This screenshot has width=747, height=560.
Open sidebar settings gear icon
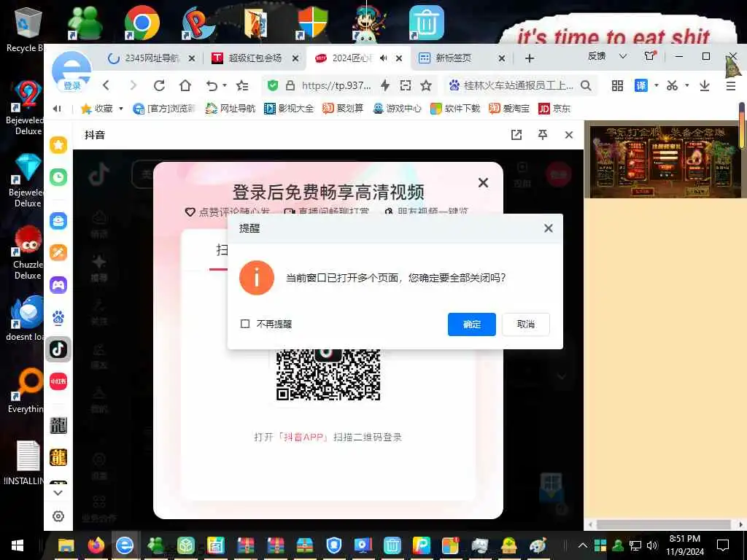pyautogui.click(x=58, y=516)
